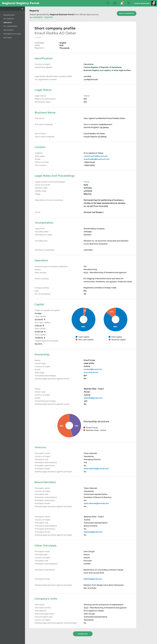This screenshot has height=644, width=157.
Task: Open the notifications bell icon
Action: pos(122,3)
